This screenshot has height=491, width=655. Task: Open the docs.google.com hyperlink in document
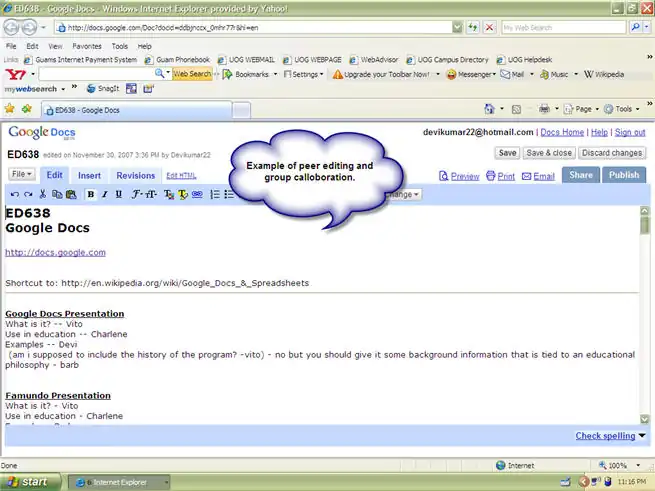coord(55,253)
